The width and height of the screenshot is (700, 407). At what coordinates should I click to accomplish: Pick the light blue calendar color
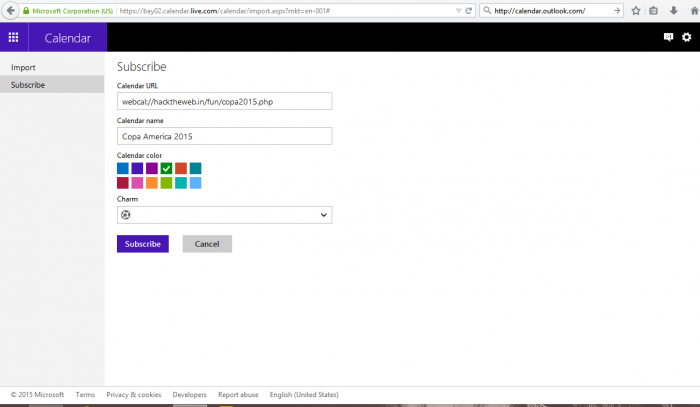[195, 183]
